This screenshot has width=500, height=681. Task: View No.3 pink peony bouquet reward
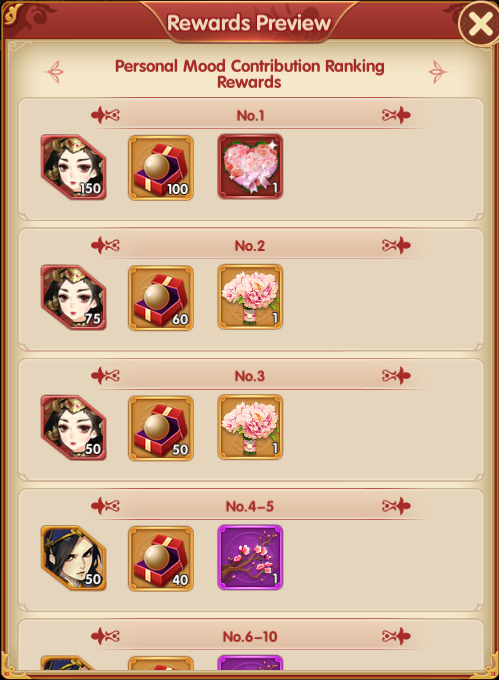coord(250,427)
